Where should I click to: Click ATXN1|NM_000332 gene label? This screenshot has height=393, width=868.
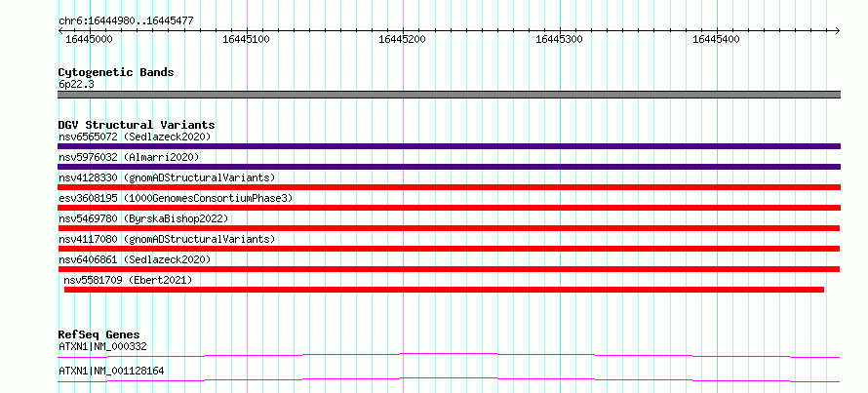click(102, 346)
